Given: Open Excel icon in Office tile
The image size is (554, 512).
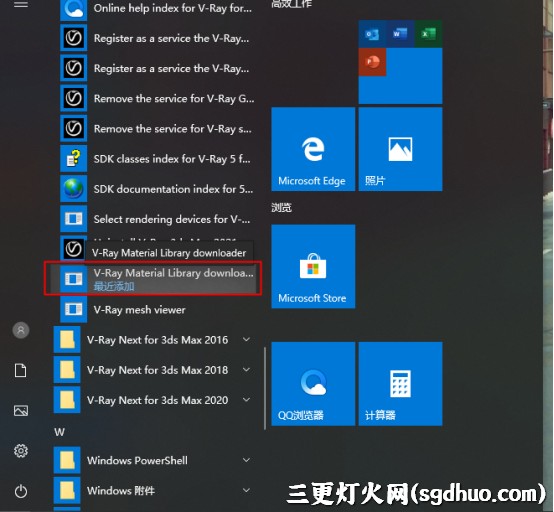Looking at the screenshot, I should click(x=428, y=34).
